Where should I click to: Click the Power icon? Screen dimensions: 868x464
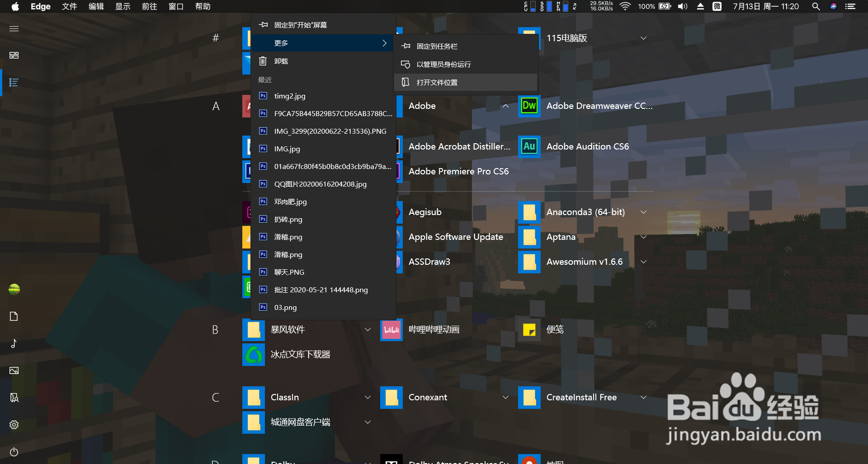tap(14, 452)
